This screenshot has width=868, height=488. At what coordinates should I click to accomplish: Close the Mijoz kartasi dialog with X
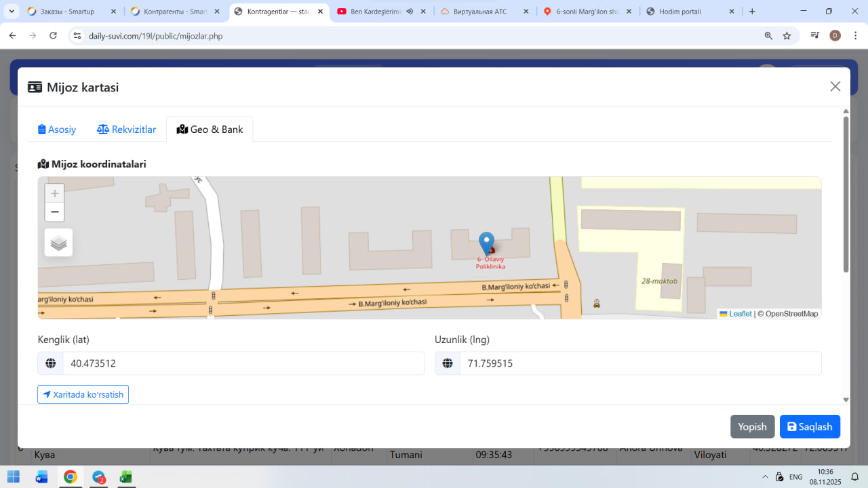(x=835, y=86)
